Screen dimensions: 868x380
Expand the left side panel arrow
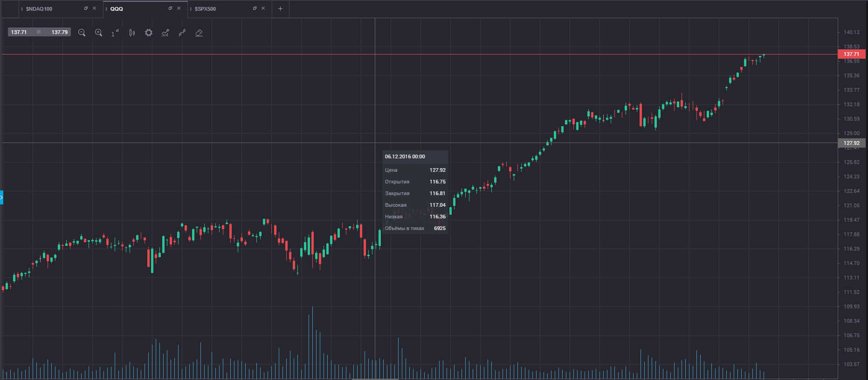pos(1,197)
